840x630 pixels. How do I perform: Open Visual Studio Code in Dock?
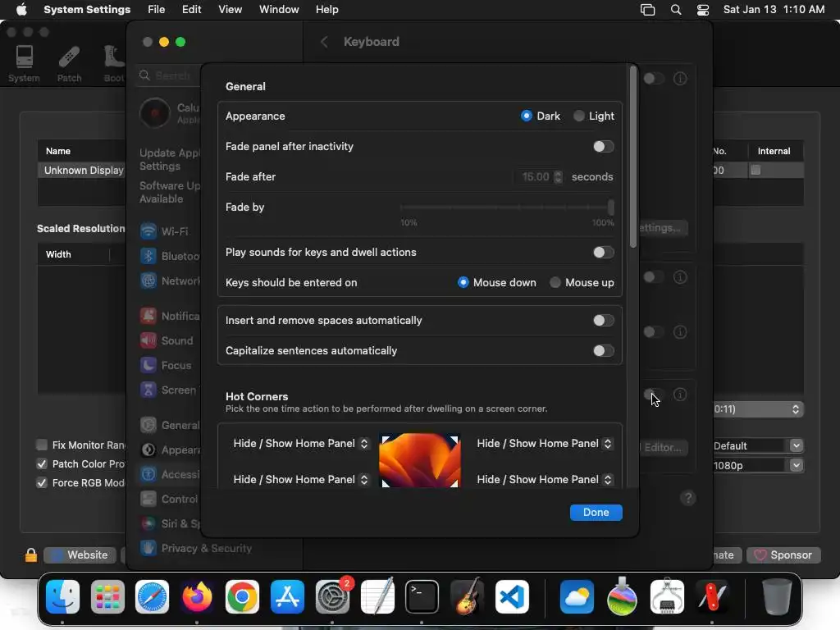(x=512, y=596)
